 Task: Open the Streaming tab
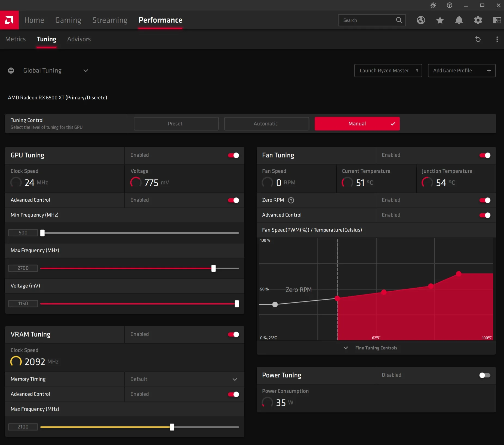coord(110,20)
